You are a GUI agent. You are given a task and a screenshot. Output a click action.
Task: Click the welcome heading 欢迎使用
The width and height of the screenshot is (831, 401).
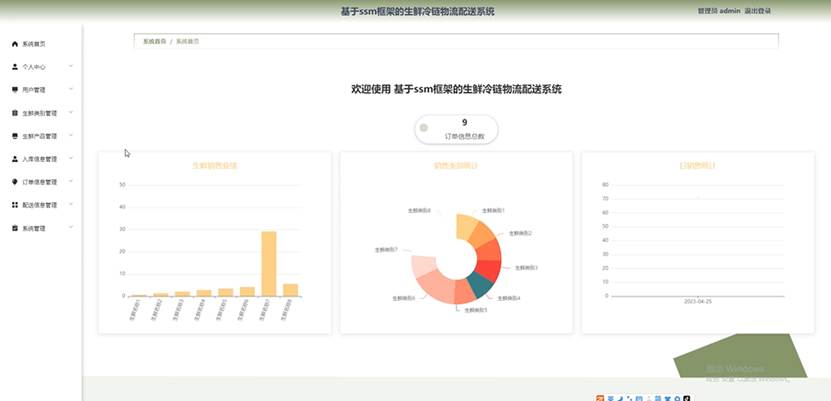click(x=456, y=90)
